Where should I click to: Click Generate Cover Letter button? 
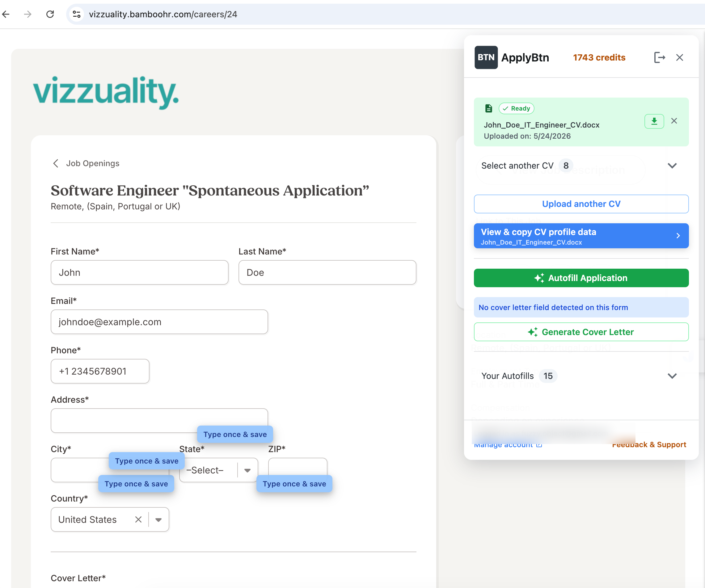pos(581,332)
